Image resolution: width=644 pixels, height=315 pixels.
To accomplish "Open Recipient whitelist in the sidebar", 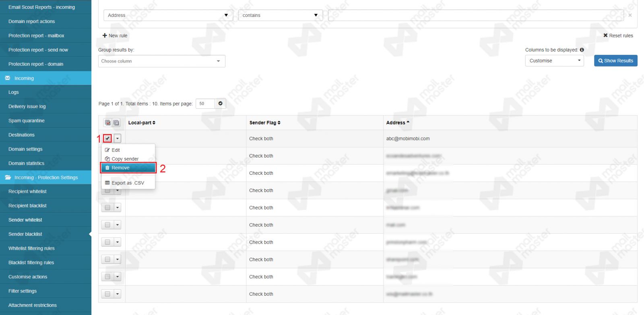I will [x=45, y=191].
